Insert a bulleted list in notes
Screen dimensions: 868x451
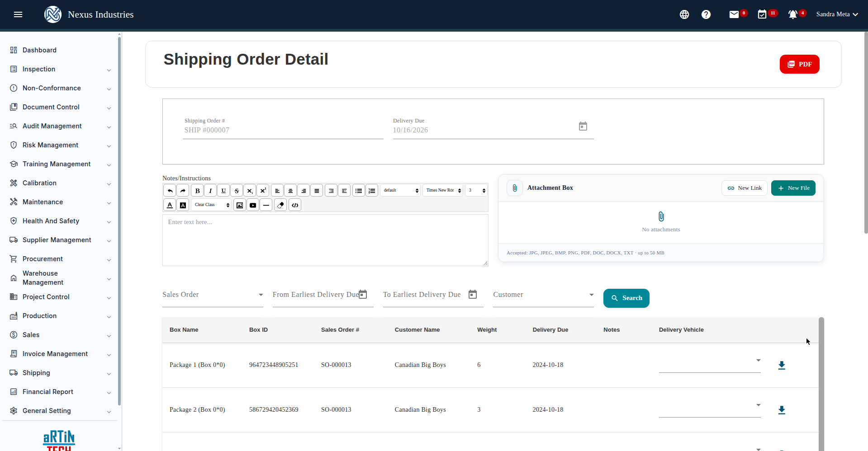click(359, 191)
